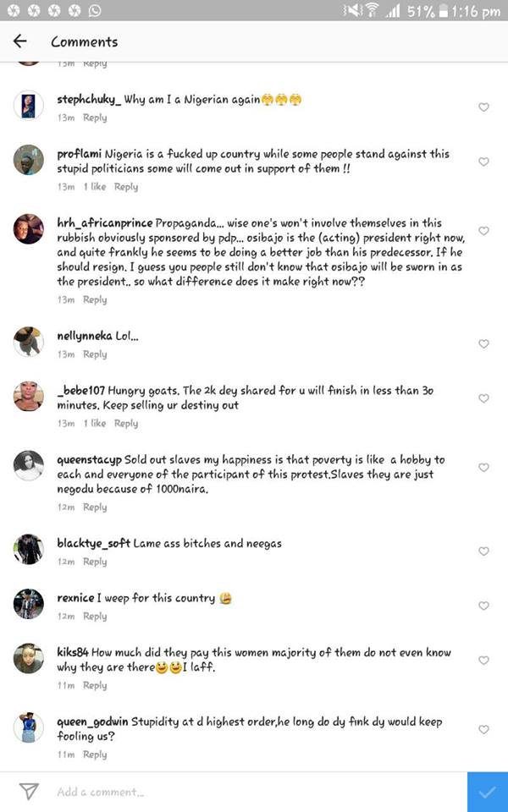The image size is (508, 812).
Task: Open hrh_africanprince's profile picture
Action: [x=29, y=229]
